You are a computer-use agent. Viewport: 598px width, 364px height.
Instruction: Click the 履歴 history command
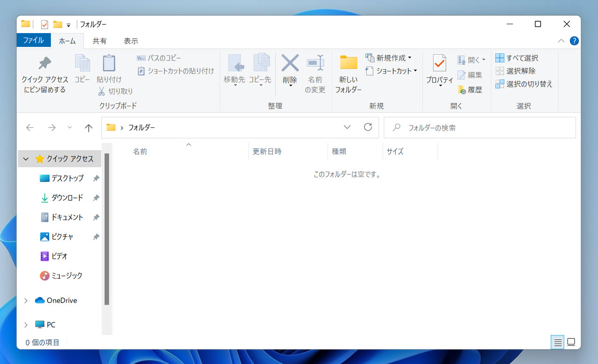coord(470,90)
